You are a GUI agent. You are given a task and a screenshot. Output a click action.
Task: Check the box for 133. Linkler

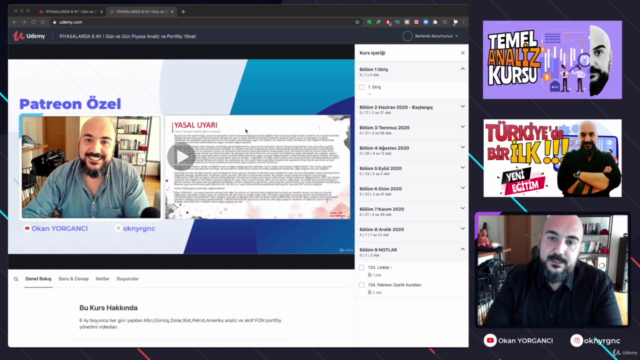coord(362,267)
